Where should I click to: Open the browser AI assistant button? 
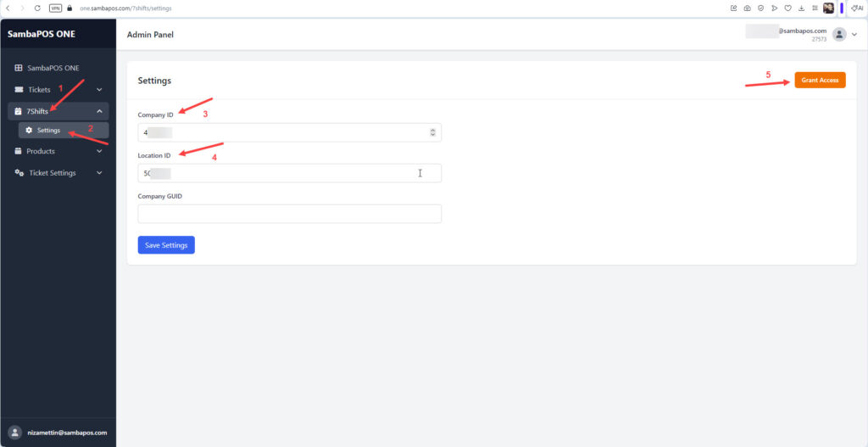[x=857, y=8]
